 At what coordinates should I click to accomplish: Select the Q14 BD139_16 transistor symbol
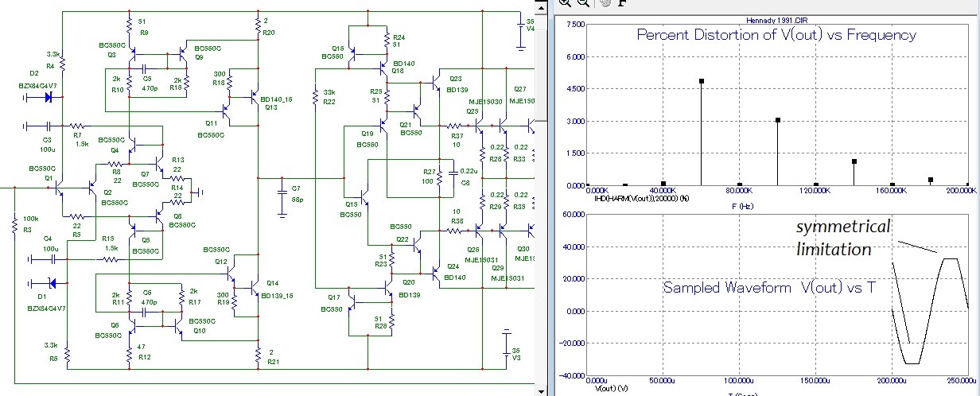[254, 287]
